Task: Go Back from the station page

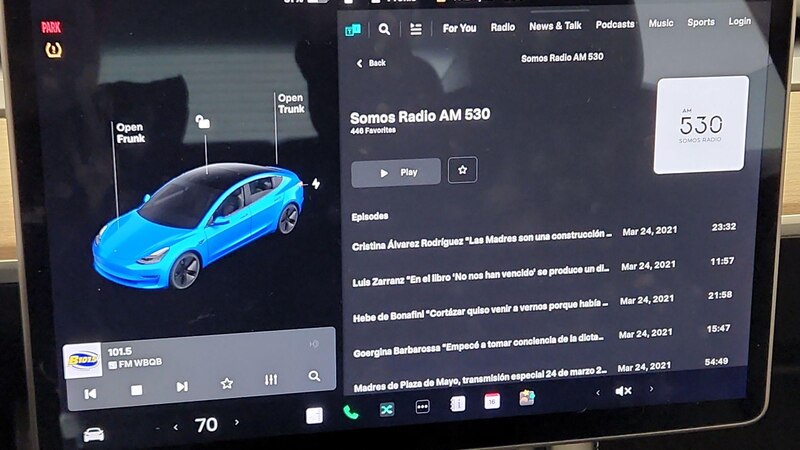Action: [371, 63]
